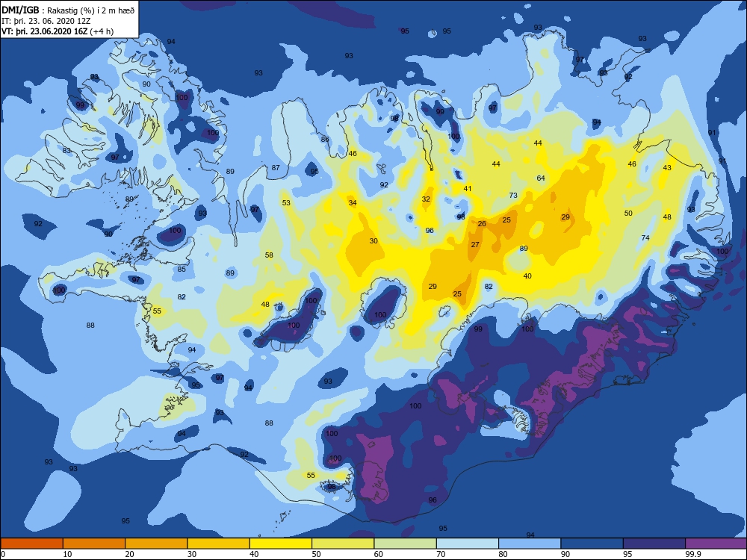This screenshot has width=747, height=560.
Task: Click the humidity value 83 in the Westfjords
Action: coord(66,151)
